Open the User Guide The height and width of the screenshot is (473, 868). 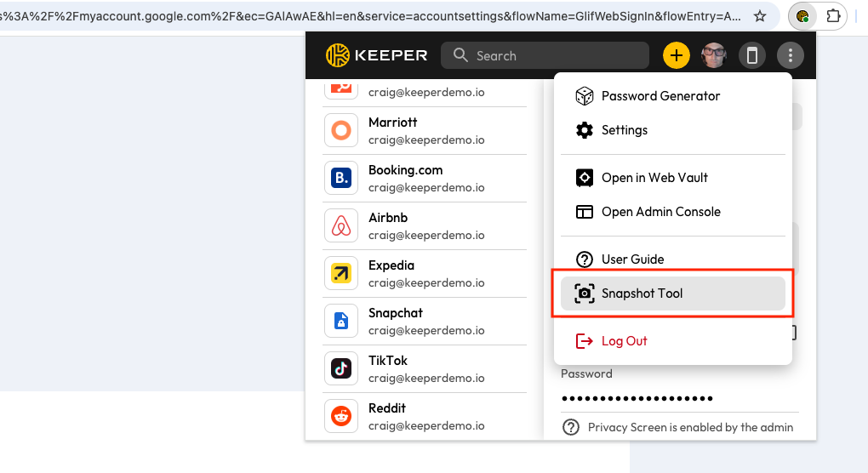tap(632, 259)
